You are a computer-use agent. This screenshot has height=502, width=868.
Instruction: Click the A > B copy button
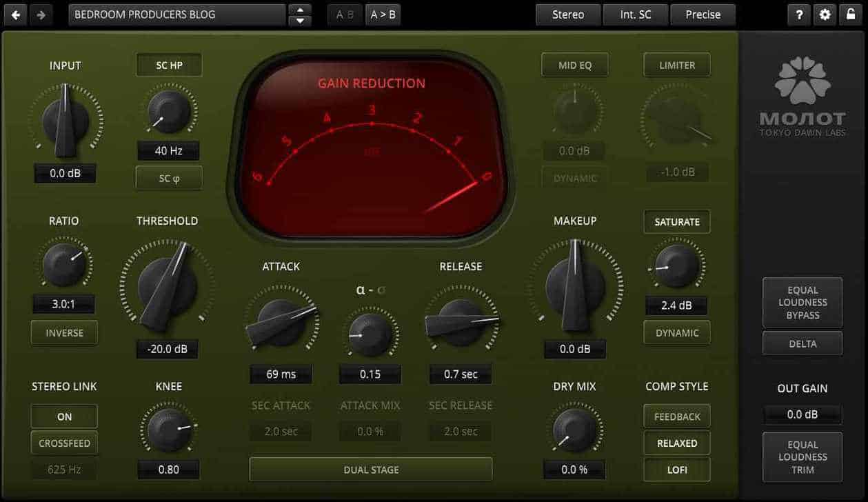(383, 14)
